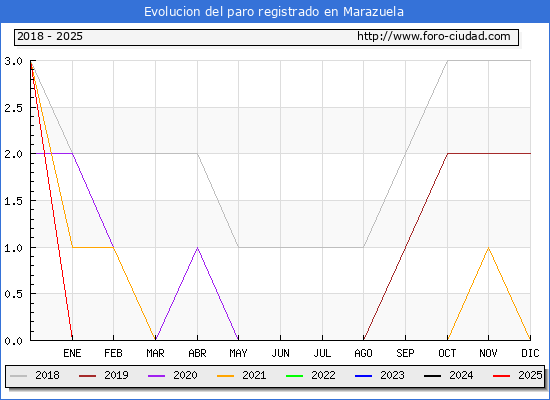This screenshot has height=400, width=550.
Task: Click the ABR month axis label
Action: (197, 353)
